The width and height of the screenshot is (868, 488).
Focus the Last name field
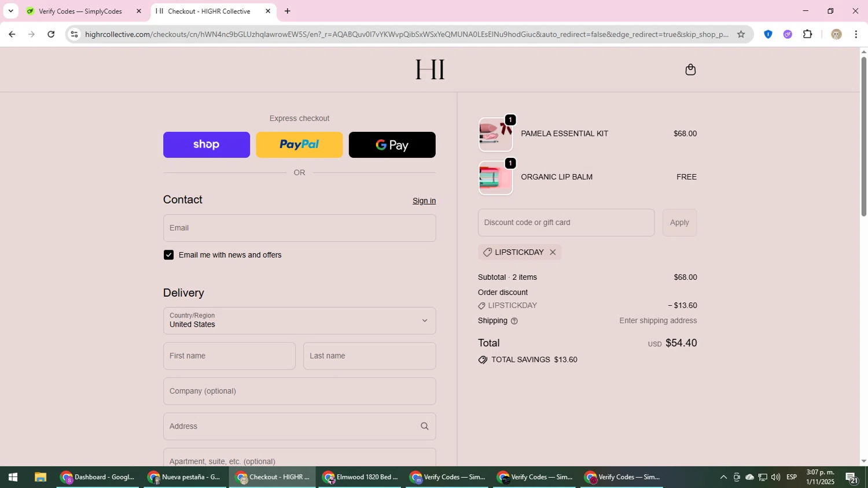(x=369, y=356)
